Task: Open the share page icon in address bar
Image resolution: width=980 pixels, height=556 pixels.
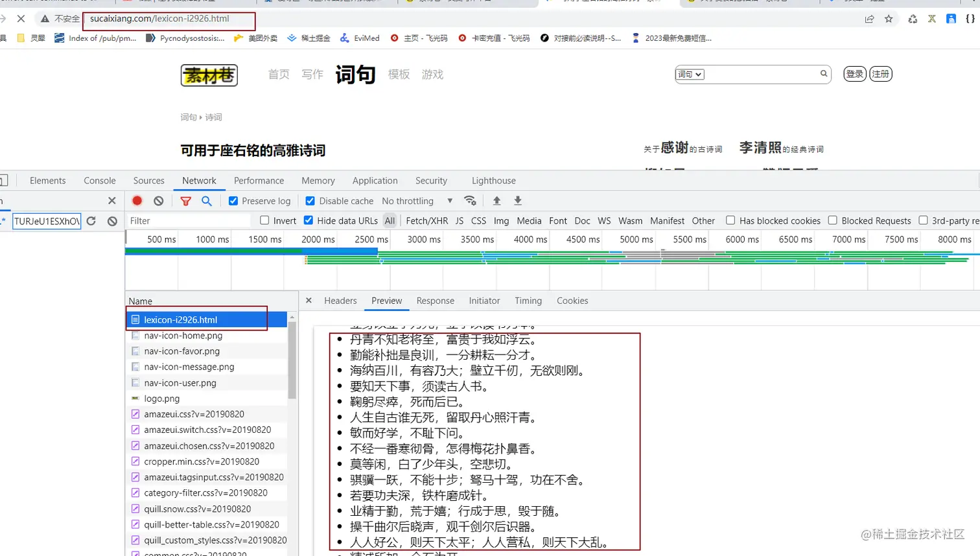Action: pos(869,19)
